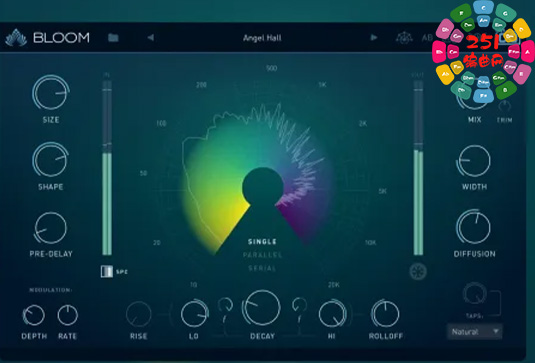Toggle the SPE spectrum display button

click(x=107, y=272)
